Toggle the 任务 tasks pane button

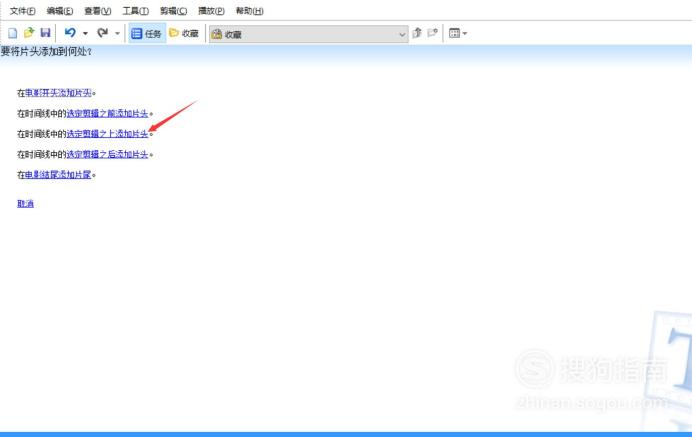[x=147, y=33]
